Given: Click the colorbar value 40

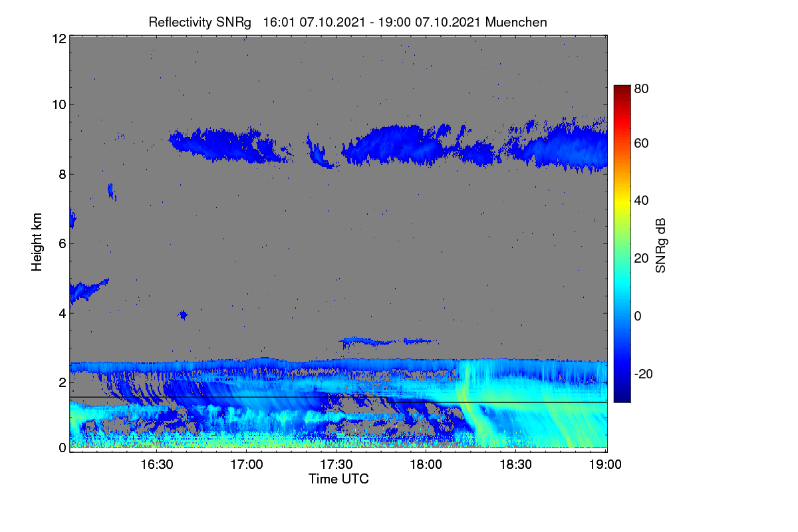Looking at the screenshot, I should coord(641,200).
